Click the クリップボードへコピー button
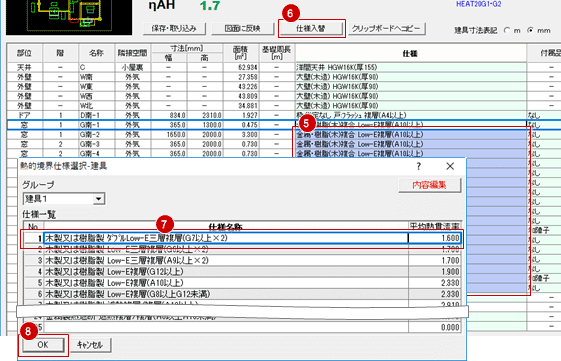This screenshot has width=561, height=361. (x=386, y=29)
